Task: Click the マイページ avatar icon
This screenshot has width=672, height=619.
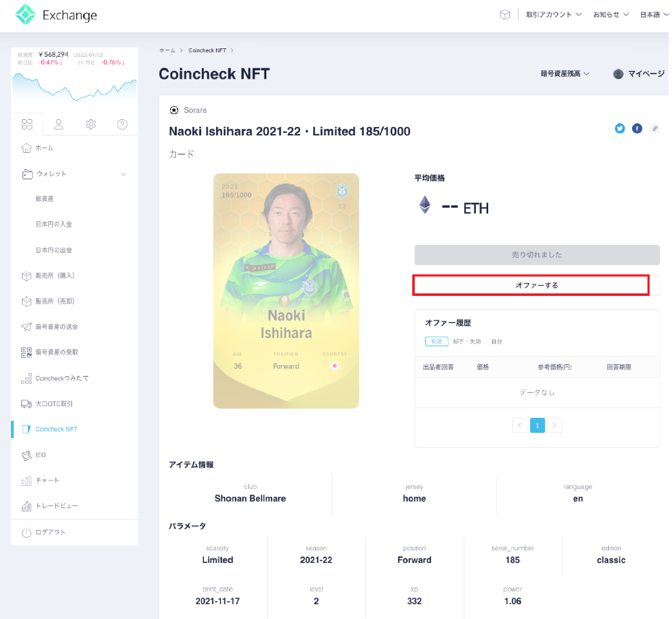Action: tap(618, 74)
